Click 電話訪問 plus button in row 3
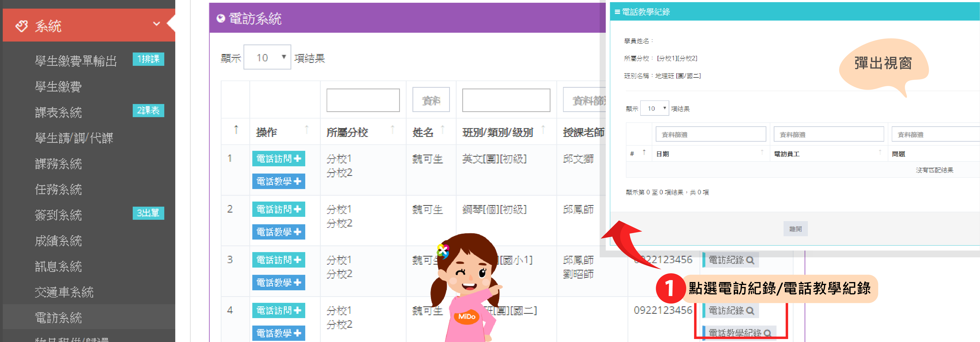Viewport: 980px width, 342px height. 279,260
